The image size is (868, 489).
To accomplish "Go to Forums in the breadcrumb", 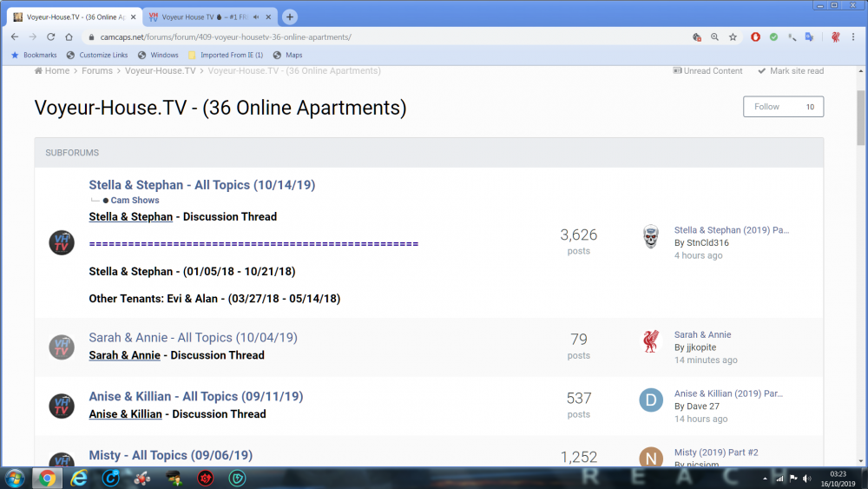I will click(x=97, y=71).
